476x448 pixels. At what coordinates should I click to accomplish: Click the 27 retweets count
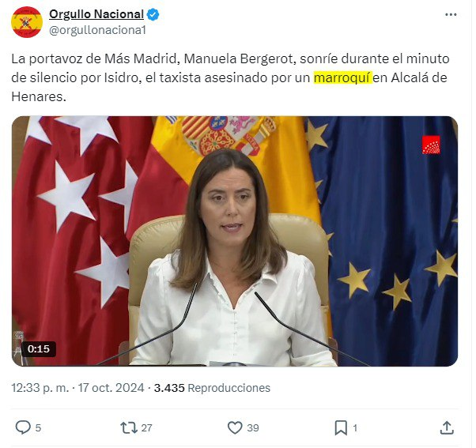click(x=146, y=428)
